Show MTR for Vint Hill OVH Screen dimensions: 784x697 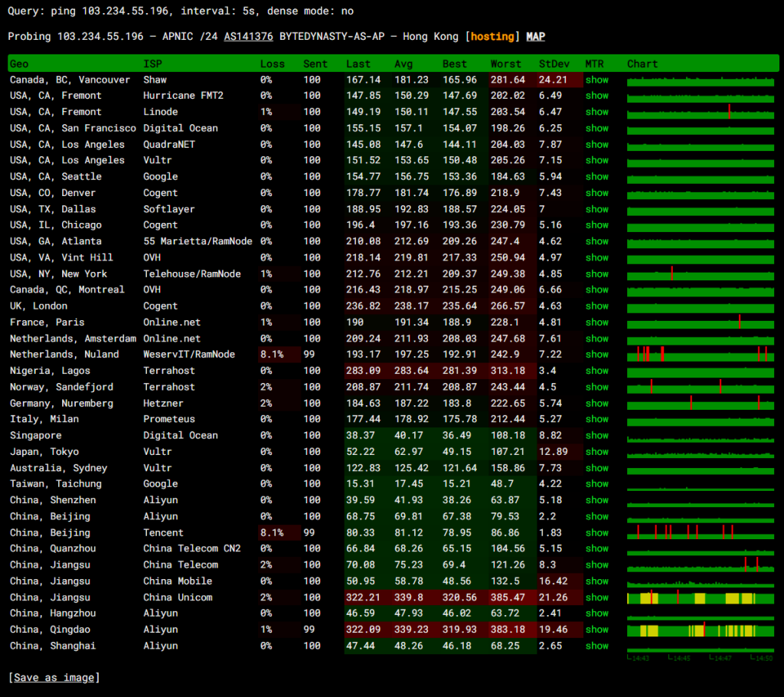tap(597, 257)
